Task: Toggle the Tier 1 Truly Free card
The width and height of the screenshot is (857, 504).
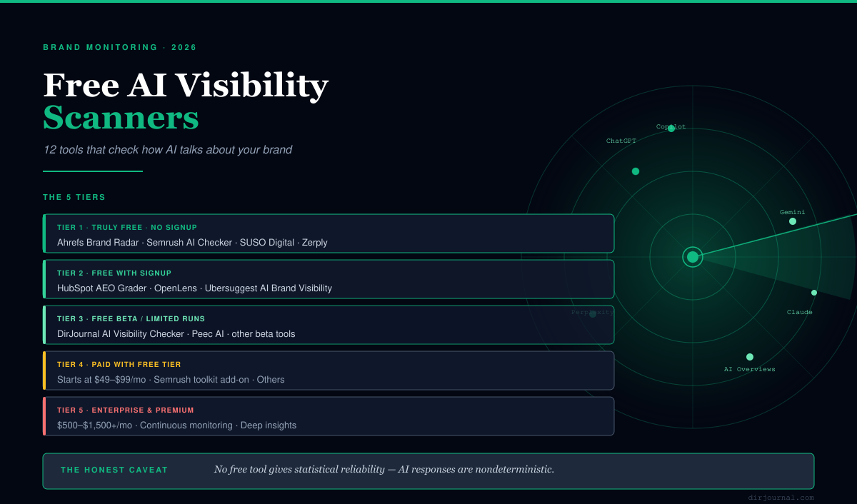Action: [x=329, y=233]
